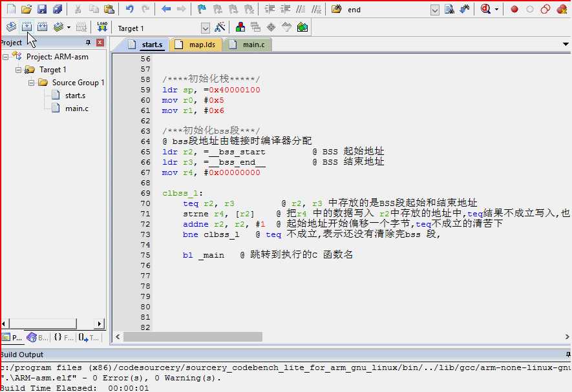572x392 pixels.
Task: Toggle bookmark on the current line
Action: click(202, 9)
